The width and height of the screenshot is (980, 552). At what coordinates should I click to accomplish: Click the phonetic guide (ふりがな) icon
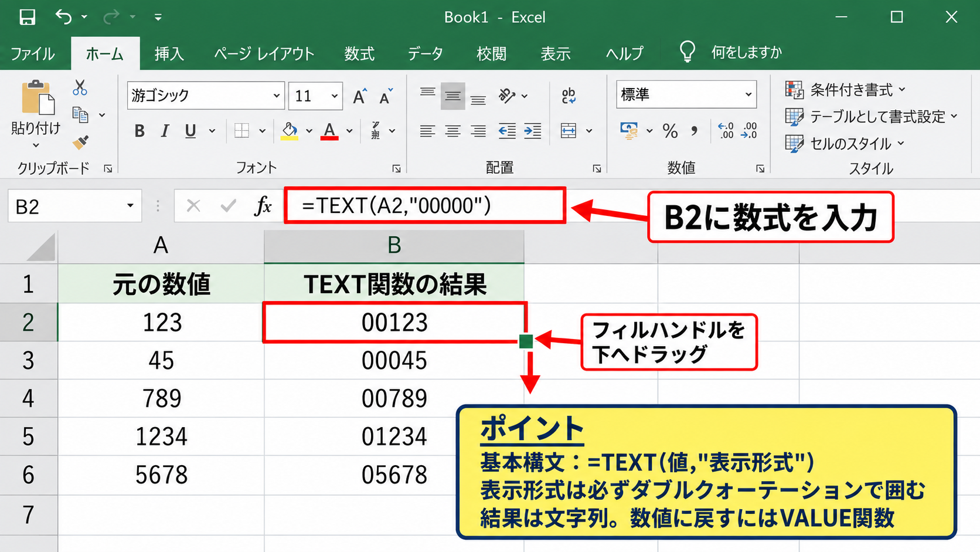376,130
